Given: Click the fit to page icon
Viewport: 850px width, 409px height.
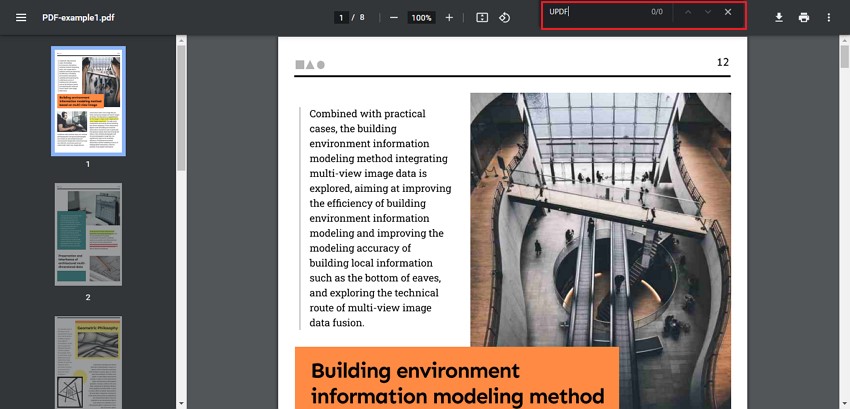Looking at the screenshot, I should point(482,17).
